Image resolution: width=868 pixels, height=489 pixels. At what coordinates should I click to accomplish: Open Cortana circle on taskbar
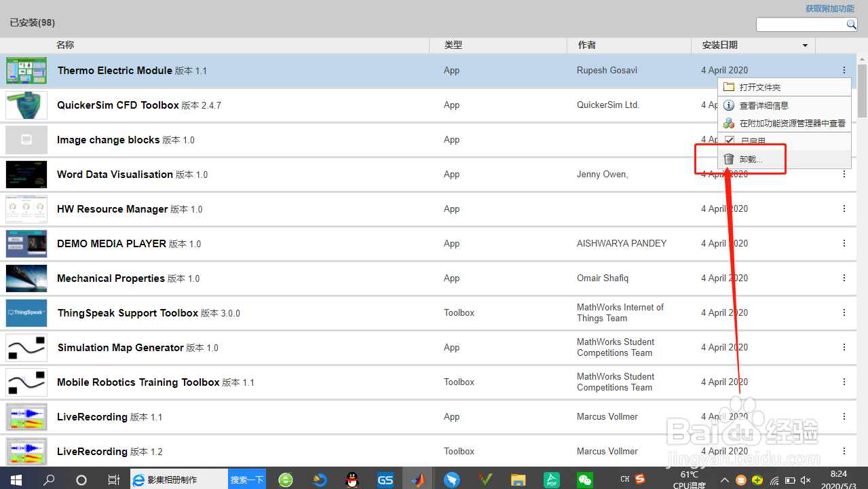(x=81, y=479)
